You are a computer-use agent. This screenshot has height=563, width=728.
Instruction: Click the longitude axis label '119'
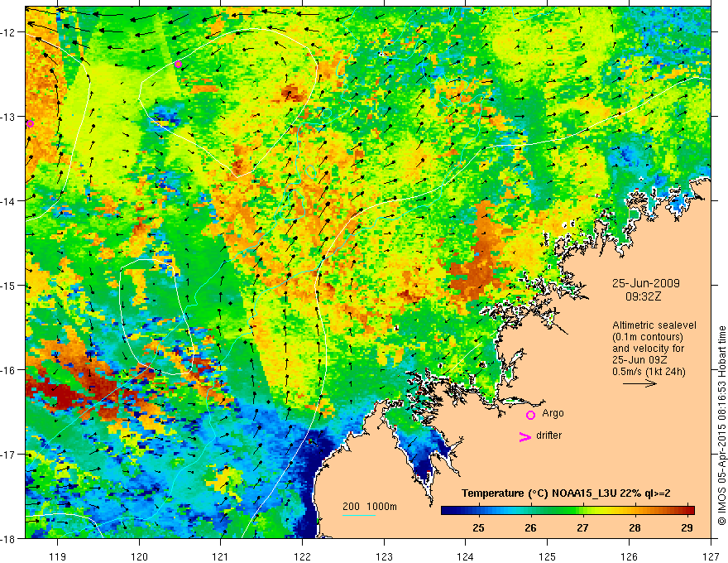pyautogui.click(x=58, y=557)
